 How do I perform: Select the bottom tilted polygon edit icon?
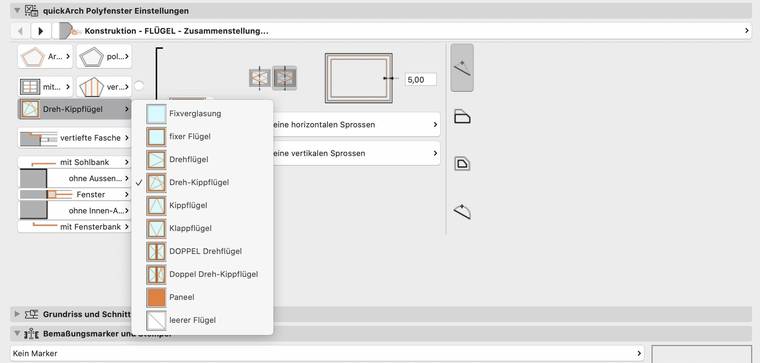click(x=462, y=212)
